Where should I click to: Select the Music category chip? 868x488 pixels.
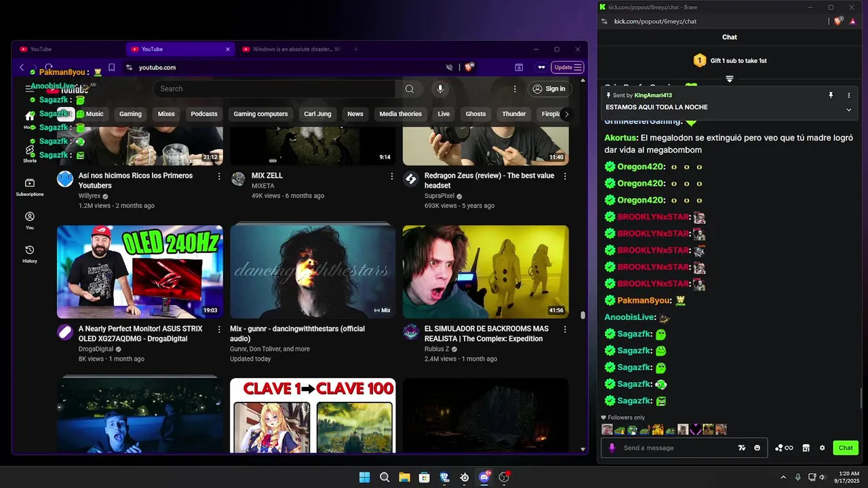click(94, 114)
